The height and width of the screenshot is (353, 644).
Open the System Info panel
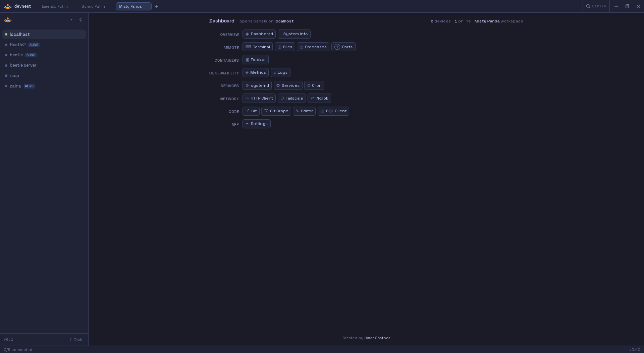click(294, 34)
